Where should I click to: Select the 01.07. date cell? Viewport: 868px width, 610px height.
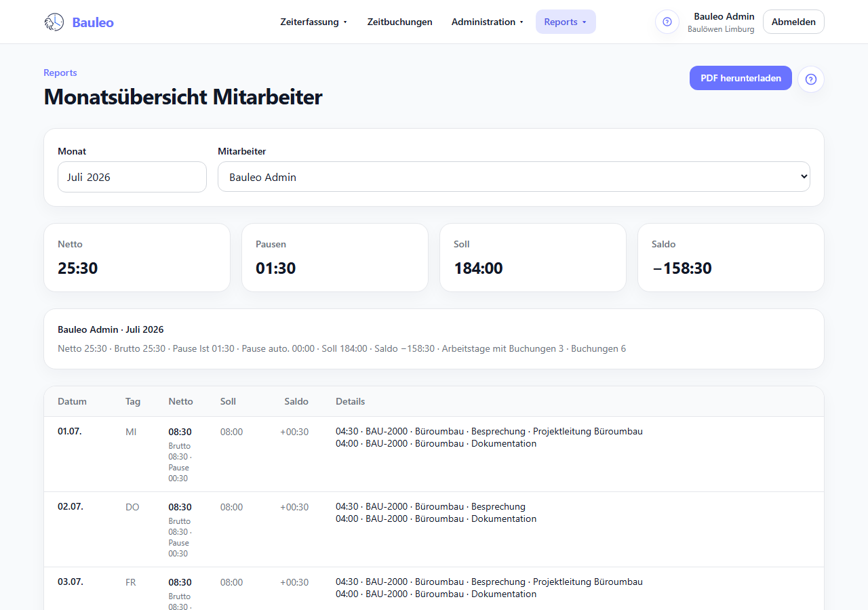click(70, 431)
